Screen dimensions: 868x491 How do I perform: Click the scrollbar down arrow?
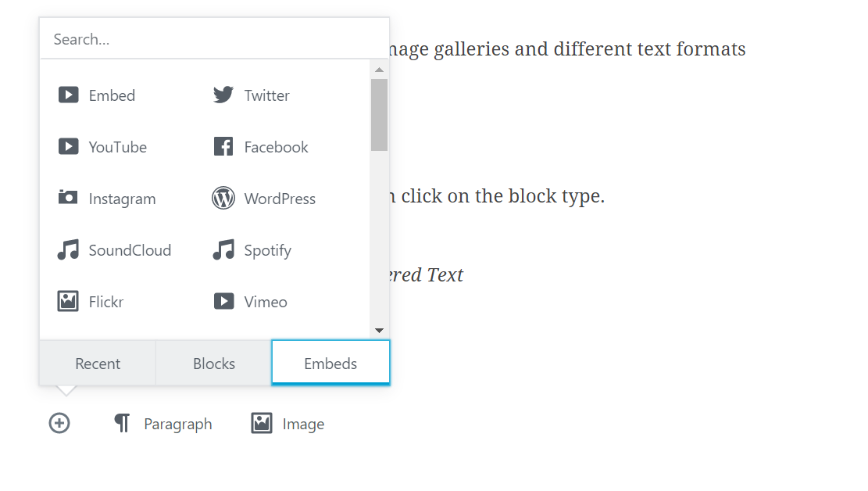pyautogui.click(x=379, y=330)
